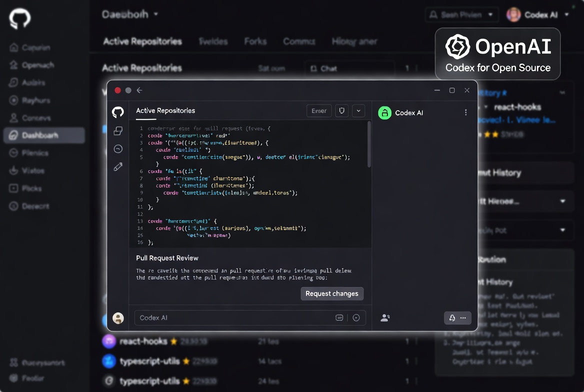Viewport: 584px width, 392px height.
Task: Open Openach item in the left sidebar
Action: pyautogui.click(x=32, y=65)
